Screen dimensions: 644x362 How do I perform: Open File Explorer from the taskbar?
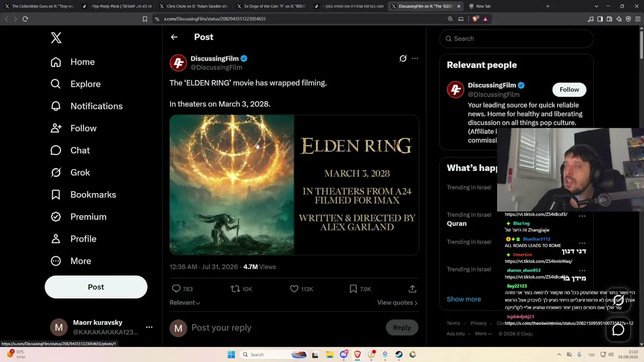(329, 354)
